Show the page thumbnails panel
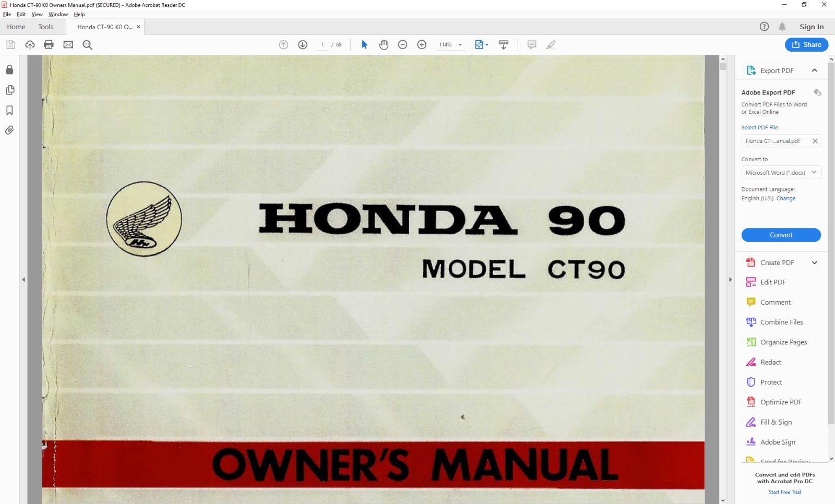The width and height of the screenshot is (835, 504). (9, 90)
